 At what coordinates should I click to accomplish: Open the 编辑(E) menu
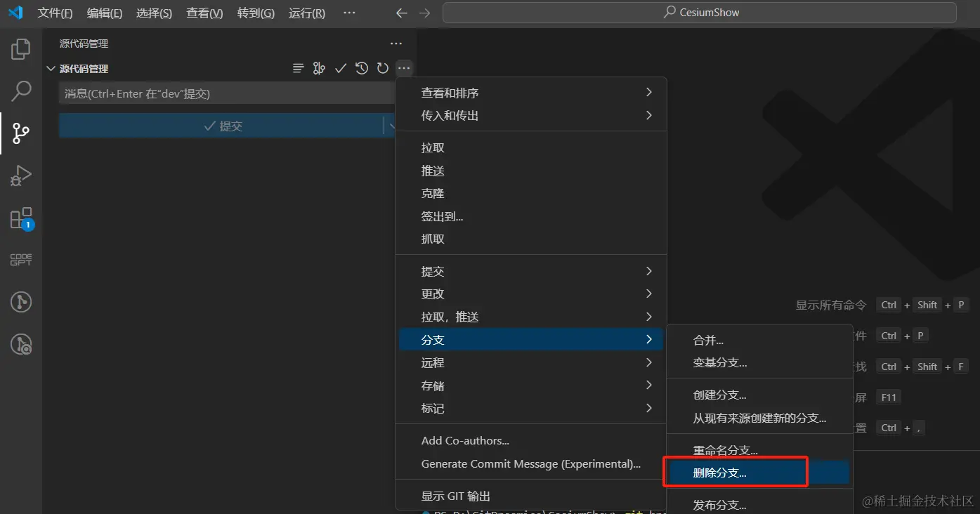pyautogui.click(x=105, y=13)
